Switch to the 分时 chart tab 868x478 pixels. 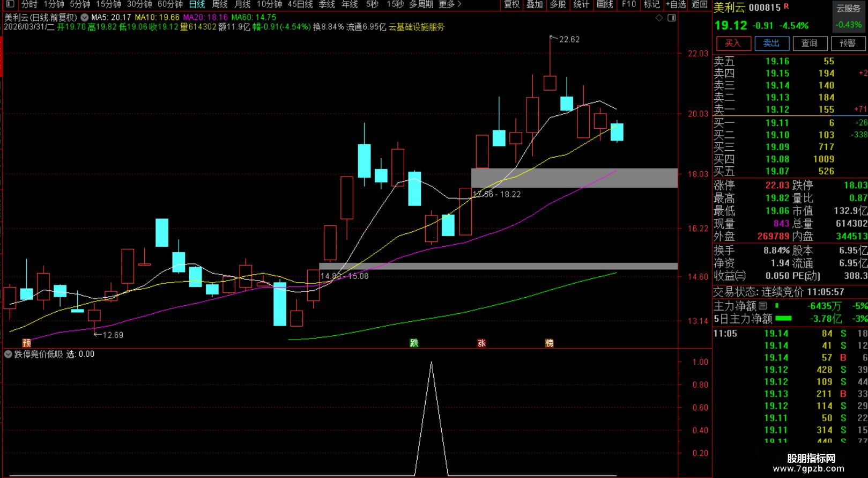click(29, 4)
